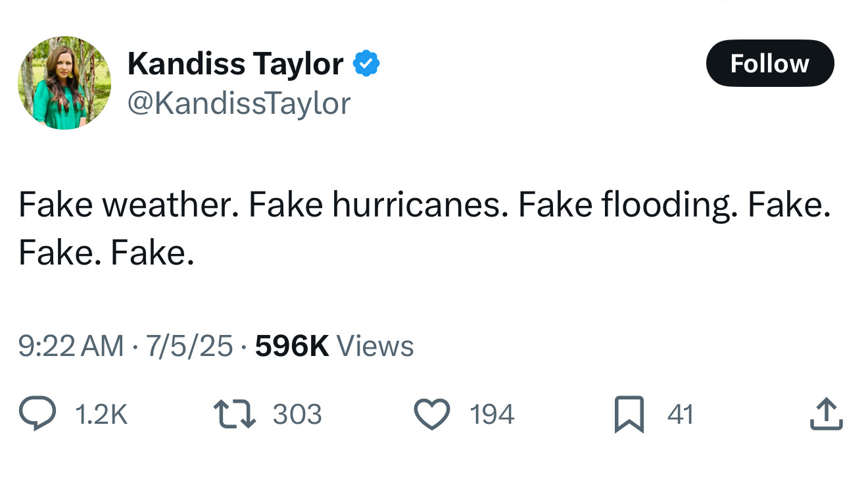The width and height of the screenshot is (868, 483).
Task: Bookmark this tweet with the bookmark icon
Action: [x=629, y=416]
